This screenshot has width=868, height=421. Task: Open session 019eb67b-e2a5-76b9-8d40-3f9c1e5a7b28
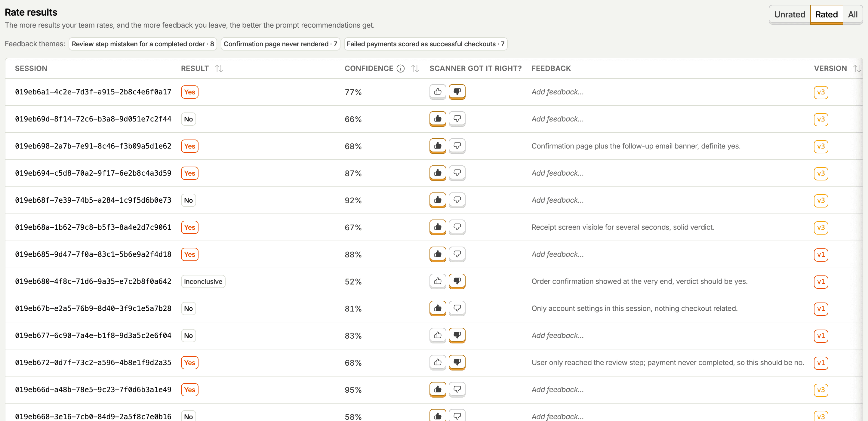point(93,309)
